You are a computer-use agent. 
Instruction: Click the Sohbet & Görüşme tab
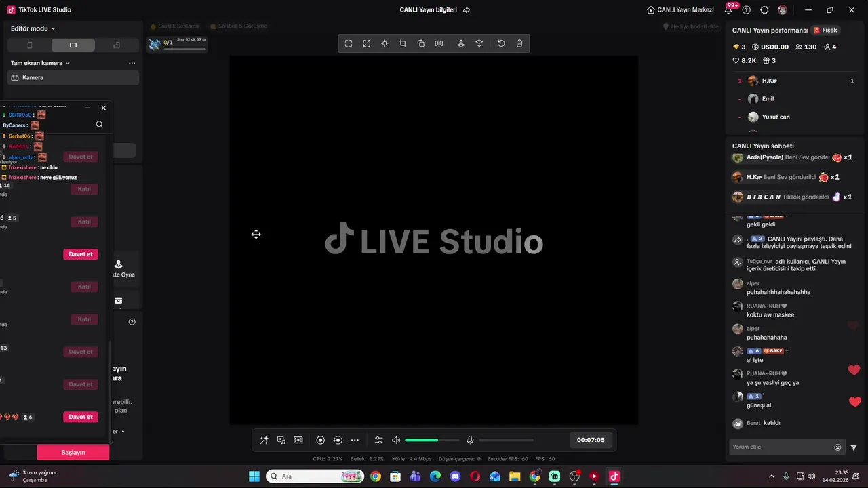click(x=239, y=26)
